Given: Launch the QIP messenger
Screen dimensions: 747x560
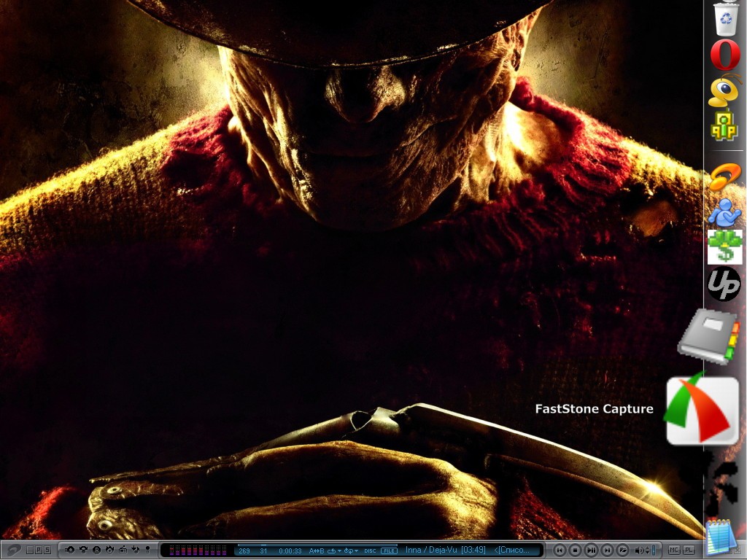Looking at the screenshot, I should (x=724, y=126).
